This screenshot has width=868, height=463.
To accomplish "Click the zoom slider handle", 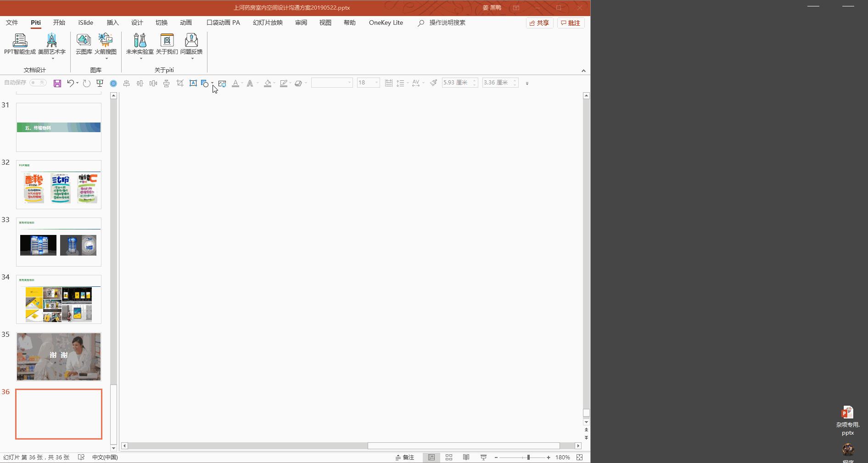I will coord(528,457).
